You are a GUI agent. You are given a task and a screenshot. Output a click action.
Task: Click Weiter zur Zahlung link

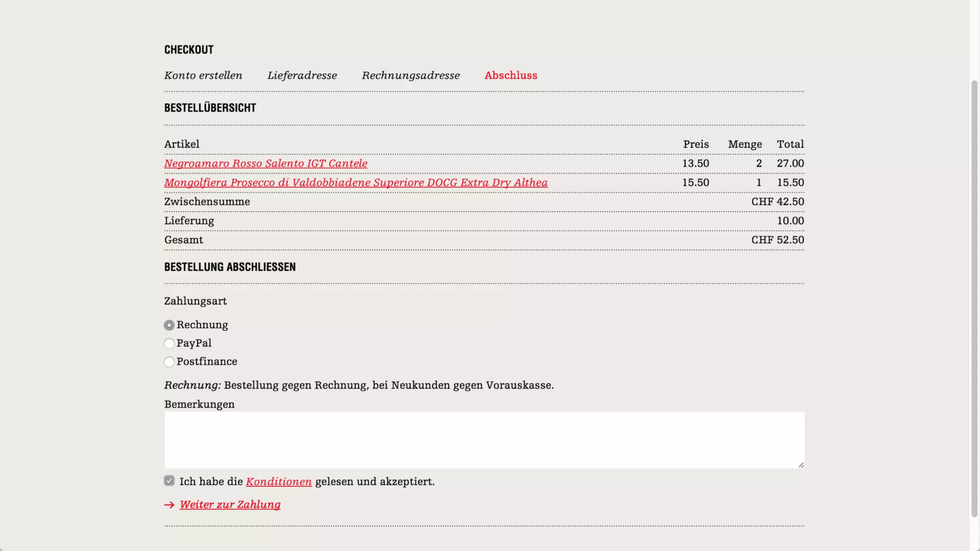point(230,505)
